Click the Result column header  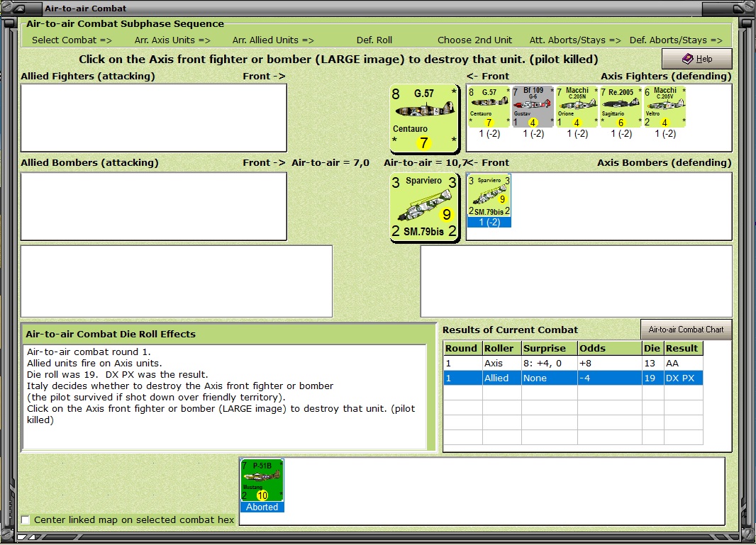pos(683,349)
